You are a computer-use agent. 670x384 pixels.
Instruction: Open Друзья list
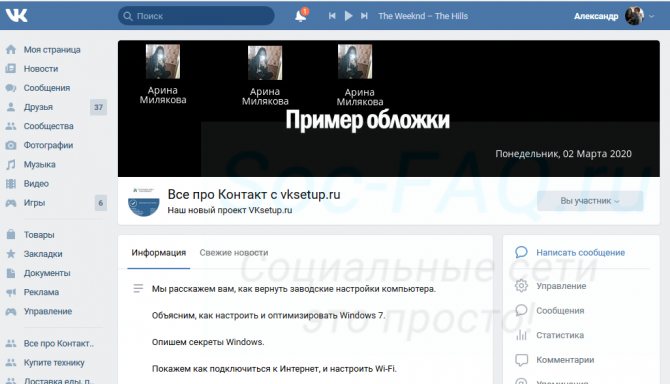38,107
